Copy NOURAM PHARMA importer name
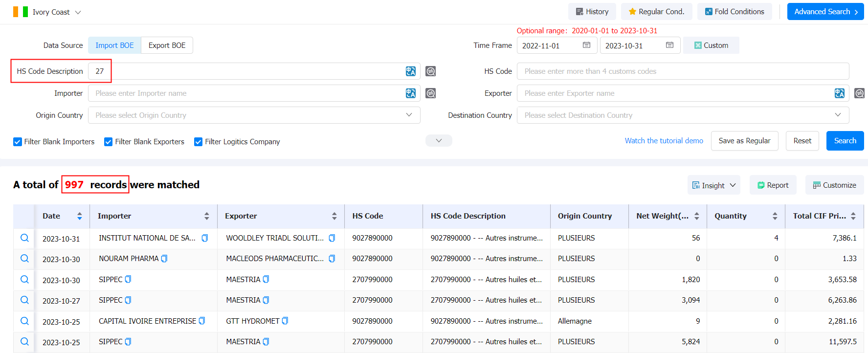 click(164, 259)
